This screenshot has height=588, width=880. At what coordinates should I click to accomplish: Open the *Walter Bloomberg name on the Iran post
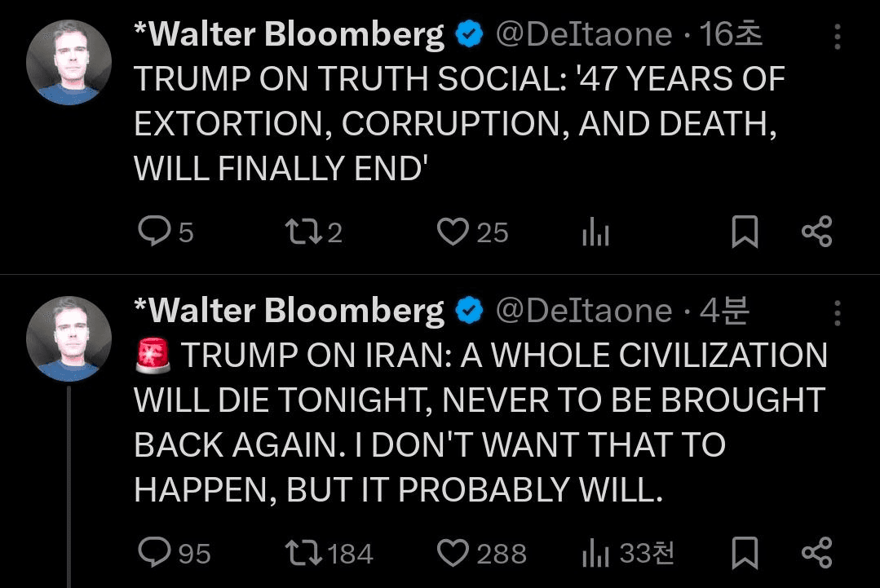[x=289, y=310]
